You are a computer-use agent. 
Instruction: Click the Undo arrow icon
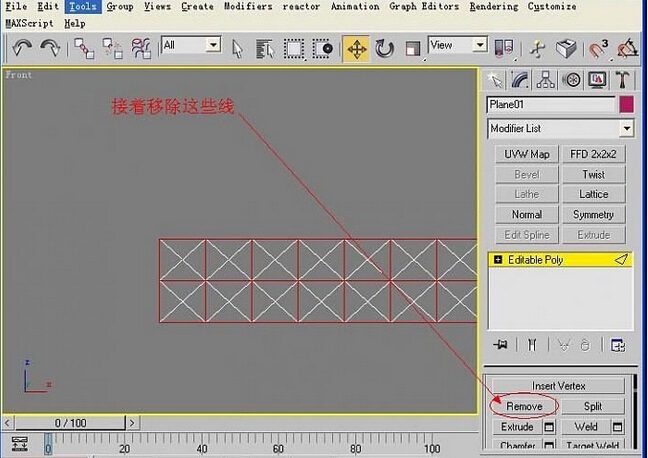[x=23, y=49]
